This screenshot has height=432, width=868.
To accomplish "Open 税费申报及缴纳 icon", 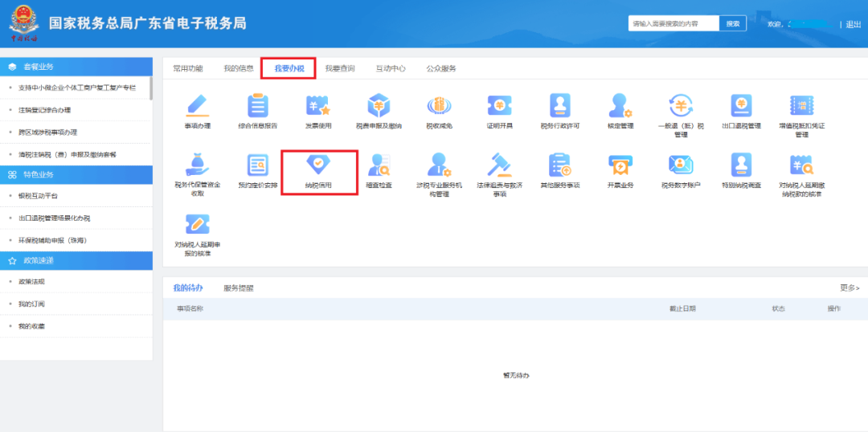I will (379, 105).
